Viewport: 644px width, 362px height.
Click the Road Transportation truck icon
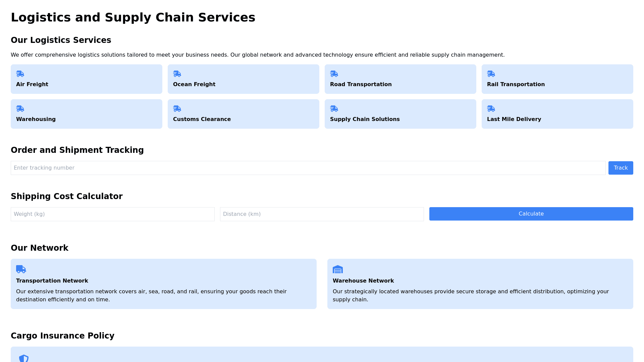click(x=334, y=74)
